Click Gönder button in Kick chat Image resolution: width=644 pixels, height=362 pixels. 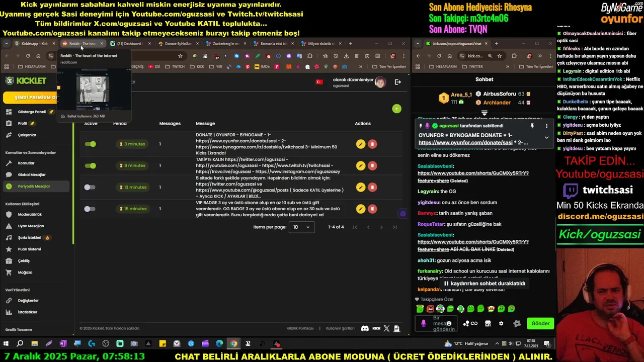pyautogui.click(x=540, y=323)
